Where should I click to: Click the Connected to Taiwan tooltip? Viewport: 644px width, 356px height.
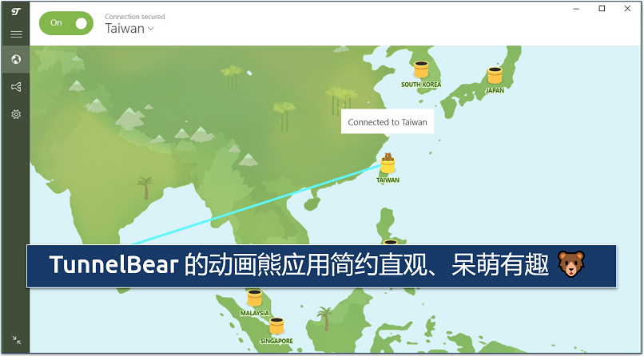coord(388,122)
